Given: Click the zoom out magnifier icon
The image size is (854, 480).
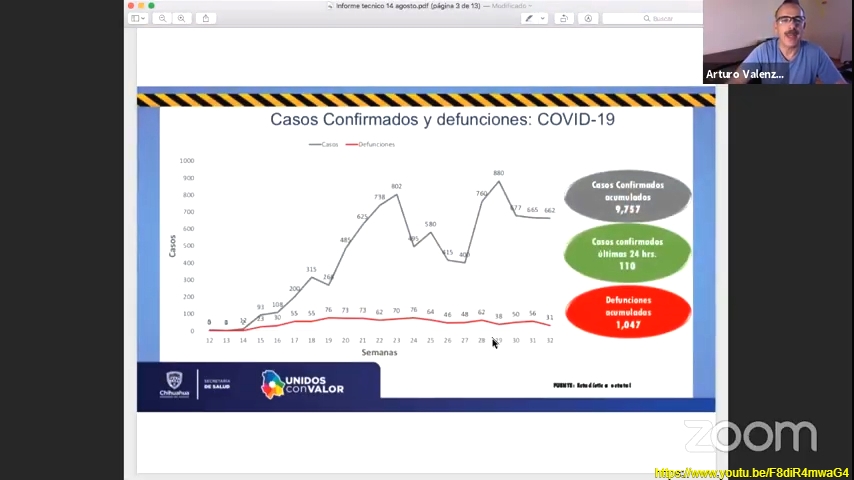Looking at the screenshot, I should click(x=163, y=18).
